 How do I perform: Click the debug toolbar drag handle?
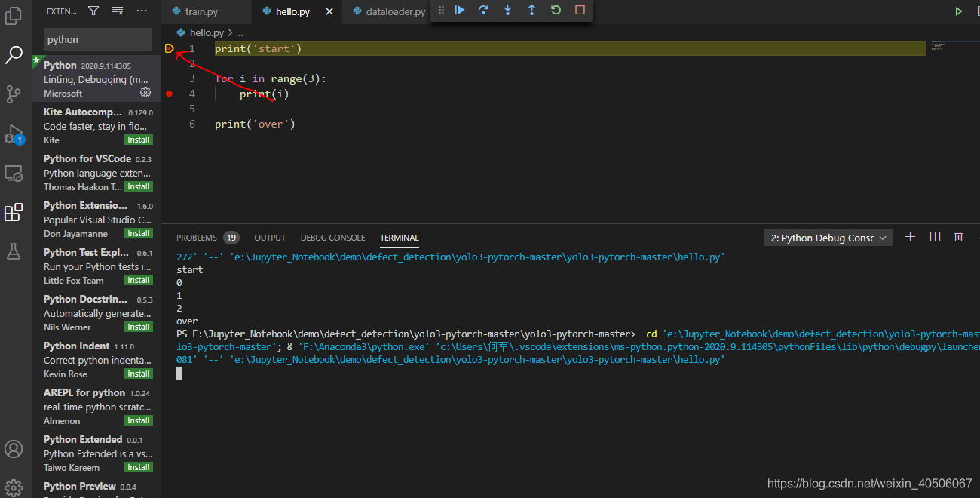[439, 10]
